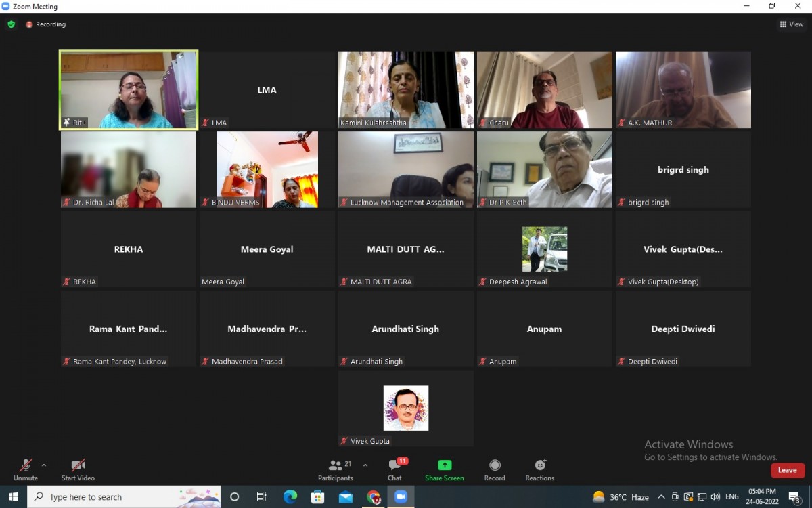Screen dimensions: 812x508
Task: Click the Recording indicator
Action: tap(46, 24)
